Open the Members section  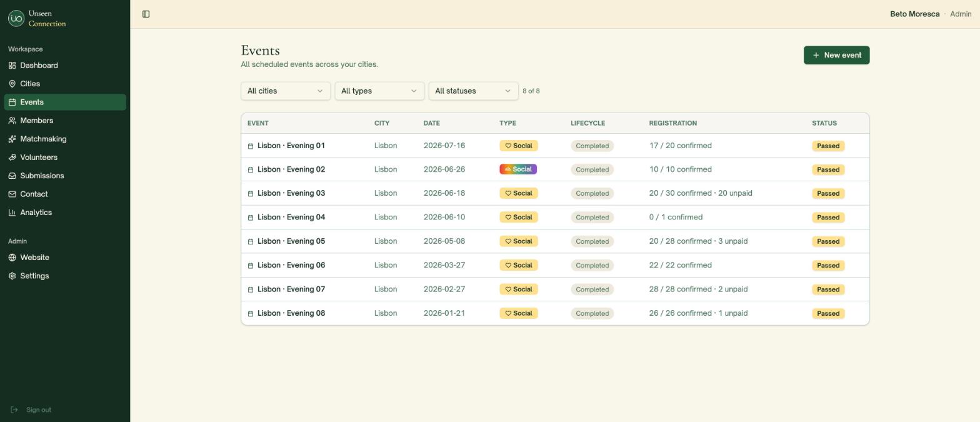(x=65, y=121)
